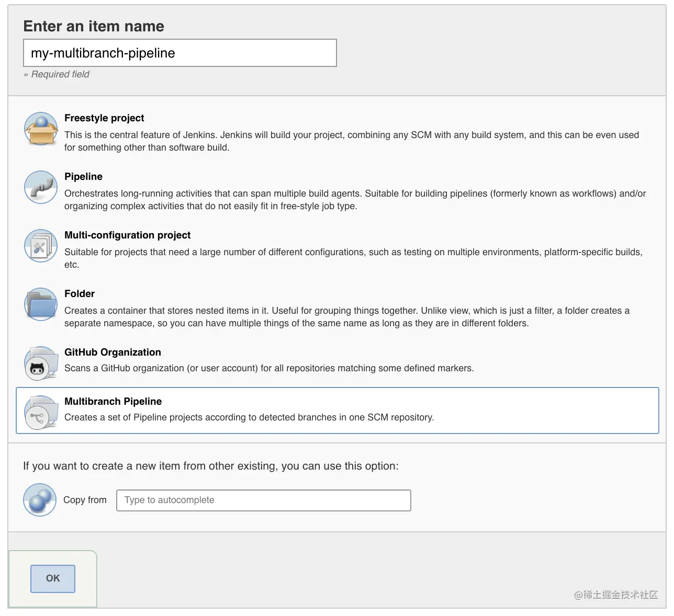
Task: Select the GitHub Organization octocat icon
Action: (41, 363)
